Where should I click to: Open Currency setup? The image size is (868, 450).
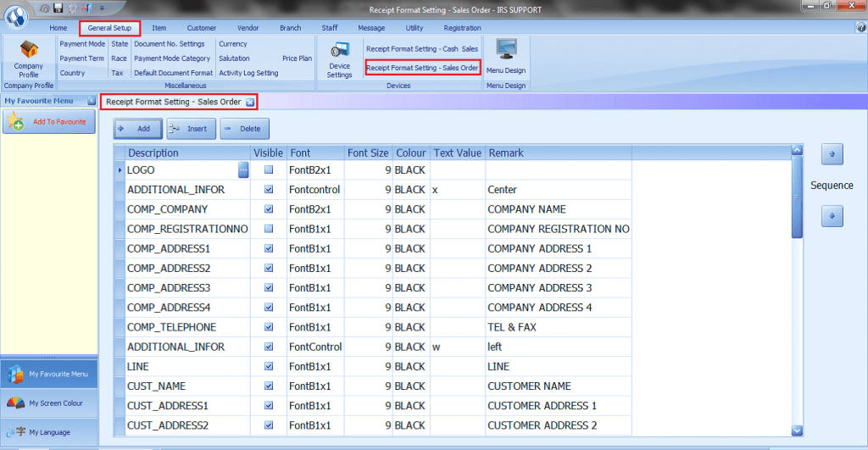coord(233,44)
